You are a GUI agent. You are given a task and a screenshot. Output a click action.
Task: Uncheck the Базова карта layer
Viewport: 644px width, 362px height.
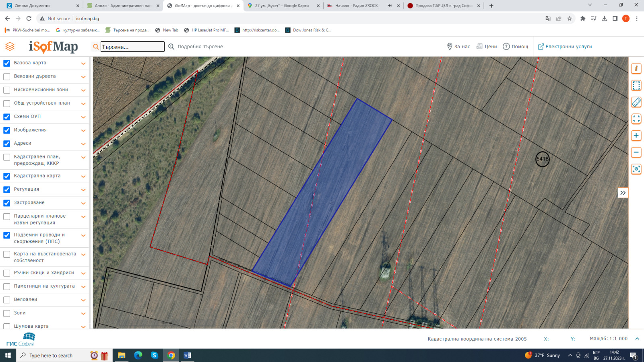7,63
